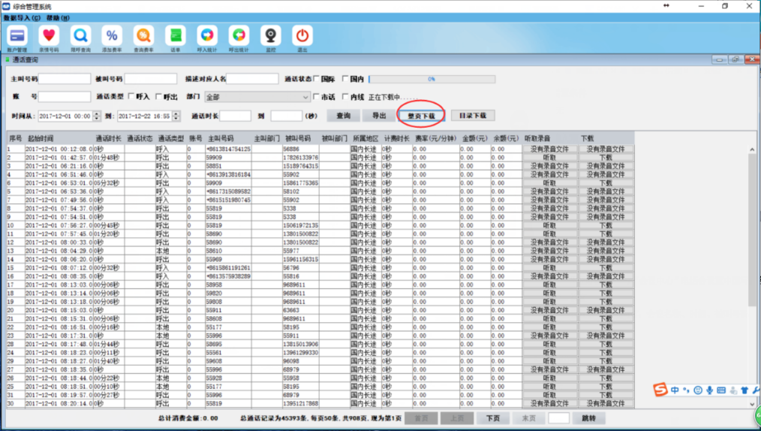The width and height of the screenshot is (761, 431).
Task: Click the 首页 first page button
Action: pyautogui.click(x=421, y=418)
